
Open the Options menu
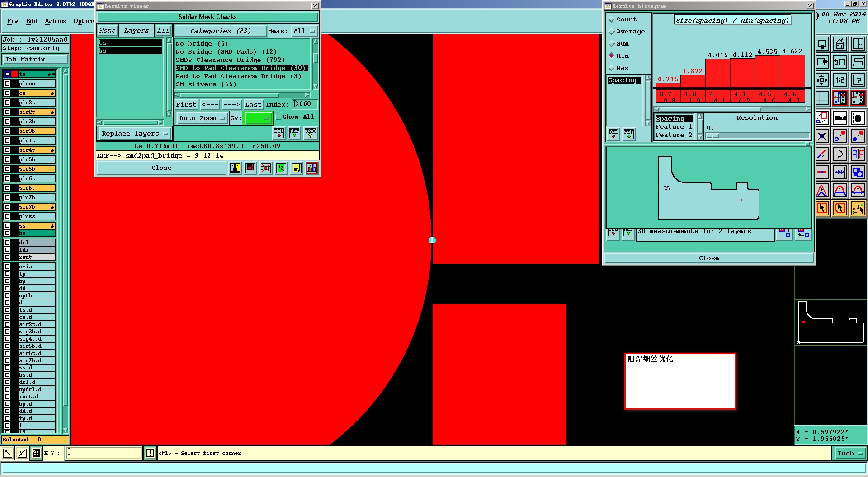pos(84,21)
